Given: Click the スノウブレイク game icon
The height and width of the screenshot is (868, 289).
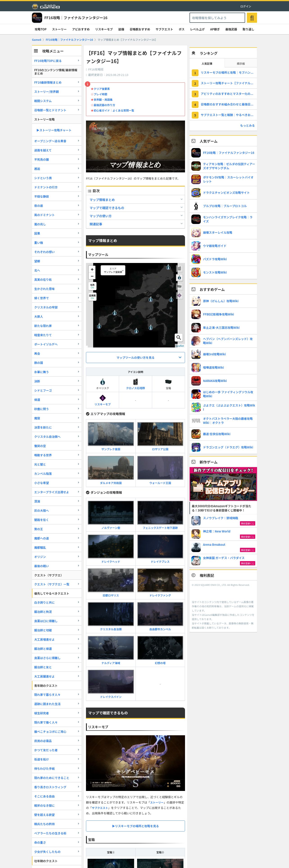Looking at the screenshot, I should [x=196, y=520].
